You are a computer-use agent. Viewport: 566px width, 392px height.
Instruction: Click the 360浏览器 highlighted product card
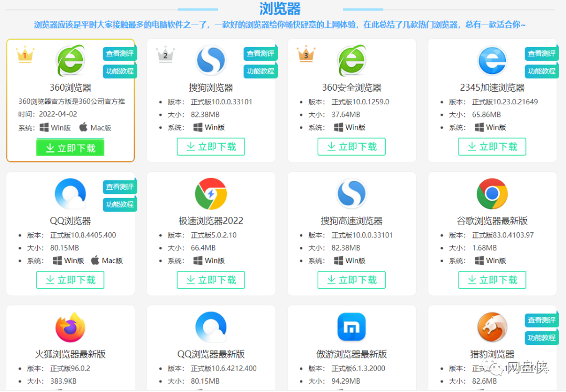pos(70,100)
